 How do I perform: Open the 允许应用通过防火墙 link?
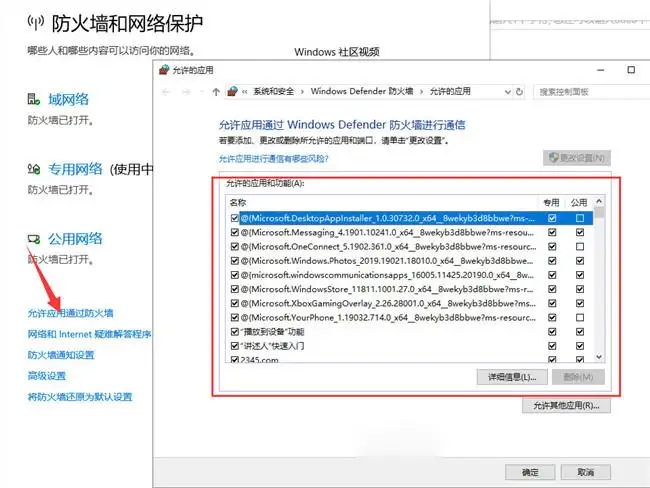[70, 313]
